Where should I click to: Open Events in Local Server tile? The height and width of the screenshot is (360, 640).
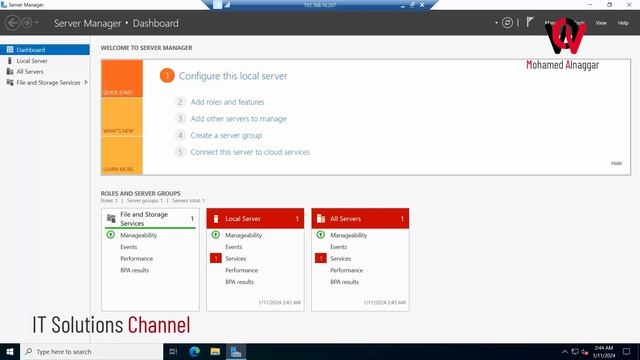233,247
